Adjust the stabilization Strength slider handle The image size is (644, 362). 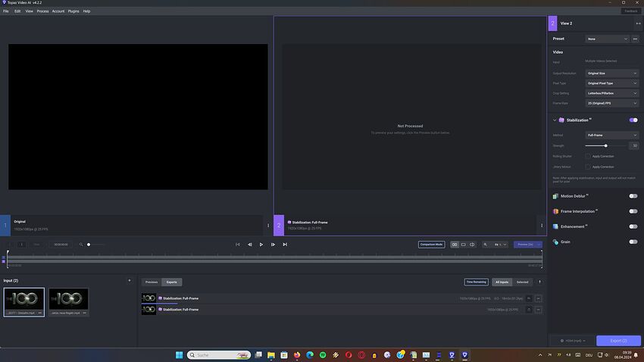[606, 145]
